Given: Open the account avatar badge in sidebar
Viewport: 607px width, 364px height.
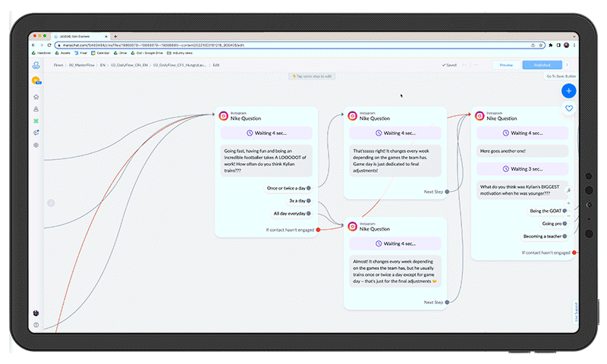Looking at the screenshot, I should click(x=36, y=80).
